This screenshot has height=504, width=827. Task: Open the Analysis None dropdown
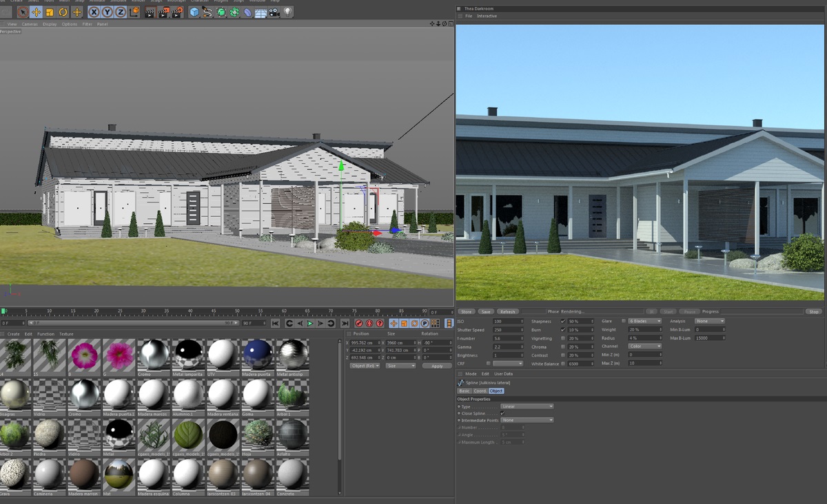710,321
